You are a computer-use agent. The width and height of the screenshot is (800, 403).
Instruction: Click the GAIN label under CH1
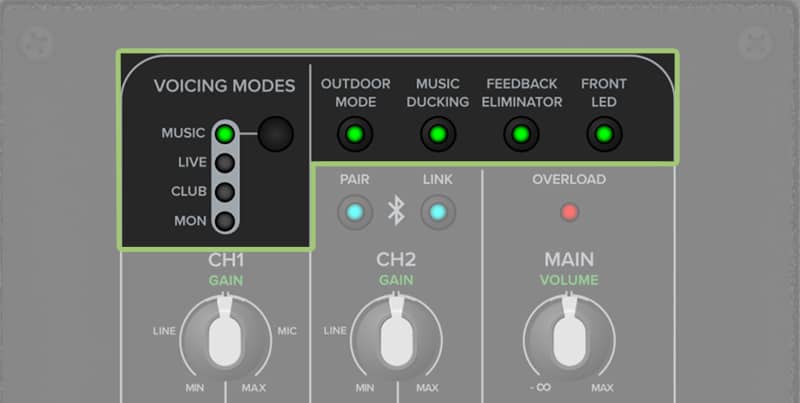(x=226, y=281)
